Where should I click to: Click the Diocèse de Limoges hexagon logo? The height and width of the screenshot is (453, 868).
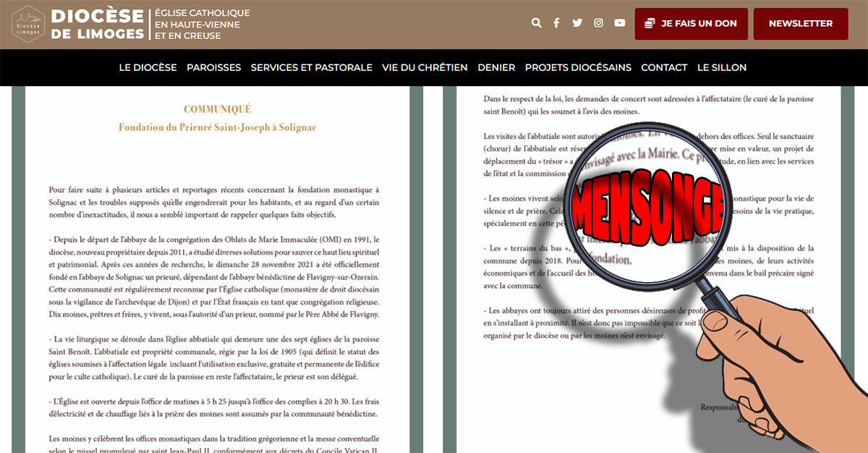click(27, 24)
